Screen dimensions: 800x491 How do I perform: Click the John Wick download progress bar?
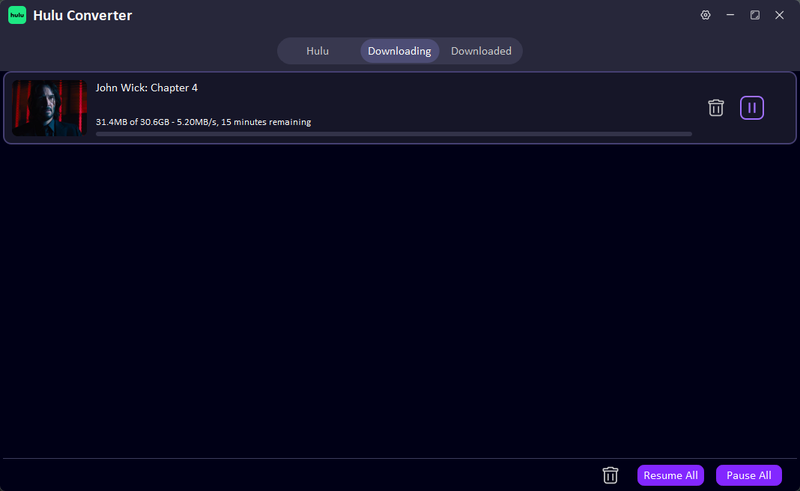(x=393, y=133)
